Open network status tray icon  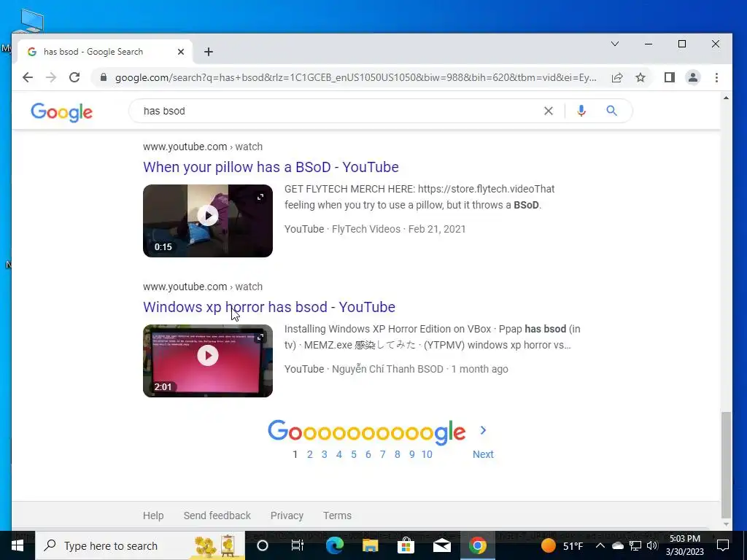point(635,545)
